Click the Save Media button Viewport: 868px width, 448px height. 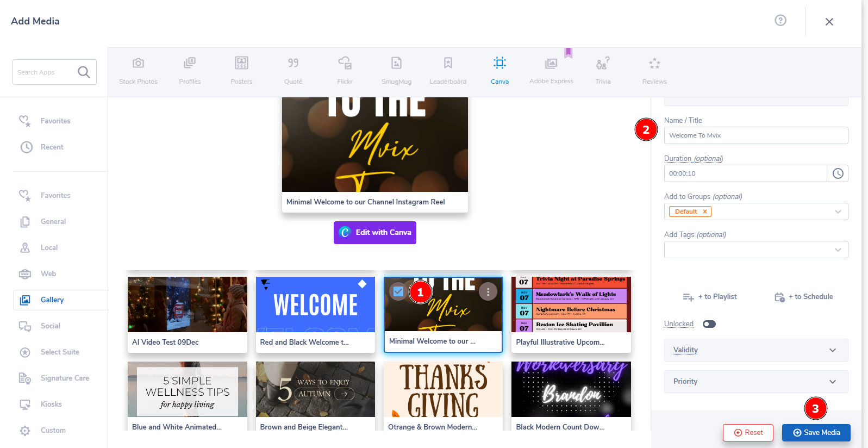tap(816, 433)
